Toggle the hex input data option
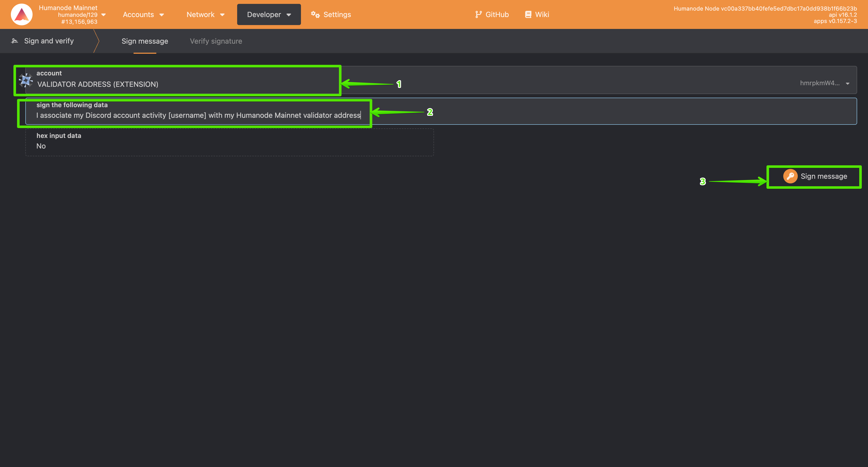 [x=229, y=142]
